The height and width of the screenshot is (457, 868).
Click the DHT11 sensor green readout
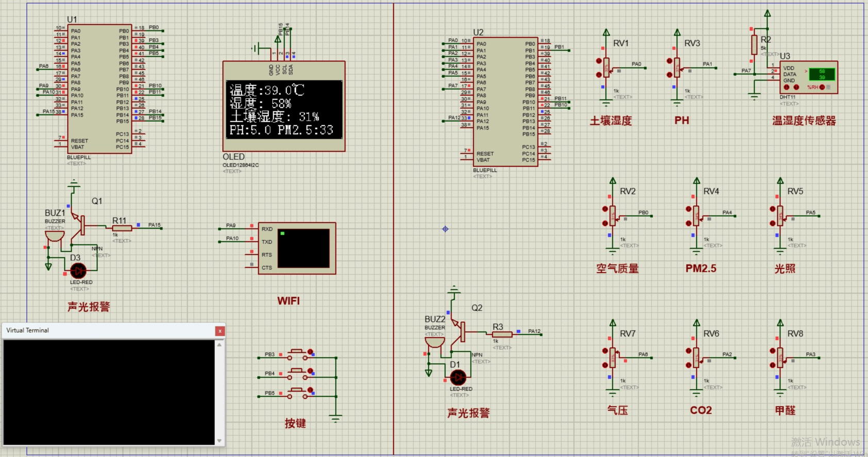pyautogui.click(x=822, y=74)
